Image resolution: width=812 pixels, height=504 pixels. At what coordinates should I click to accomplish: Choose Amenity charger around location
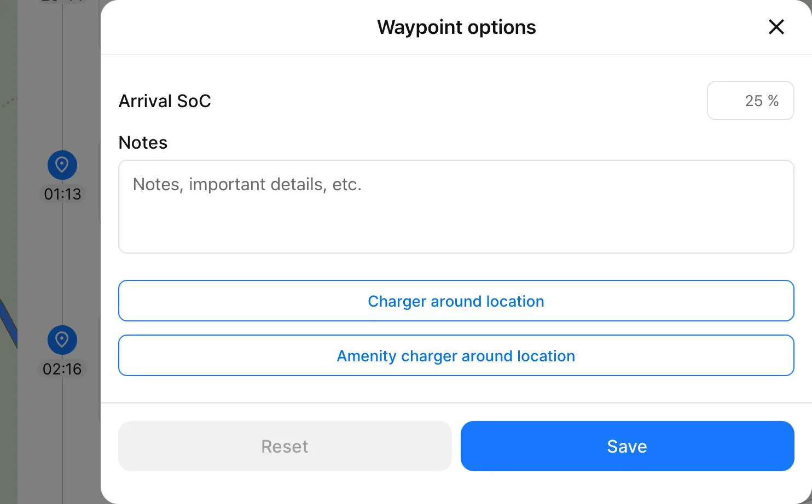456,356
